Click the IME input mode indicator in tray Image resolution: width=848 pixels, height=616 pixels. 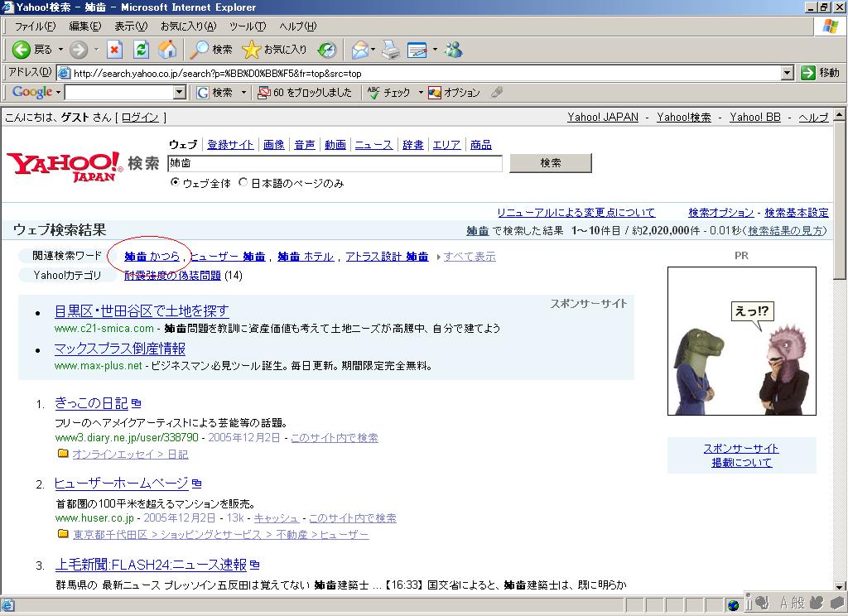(785, 603)
